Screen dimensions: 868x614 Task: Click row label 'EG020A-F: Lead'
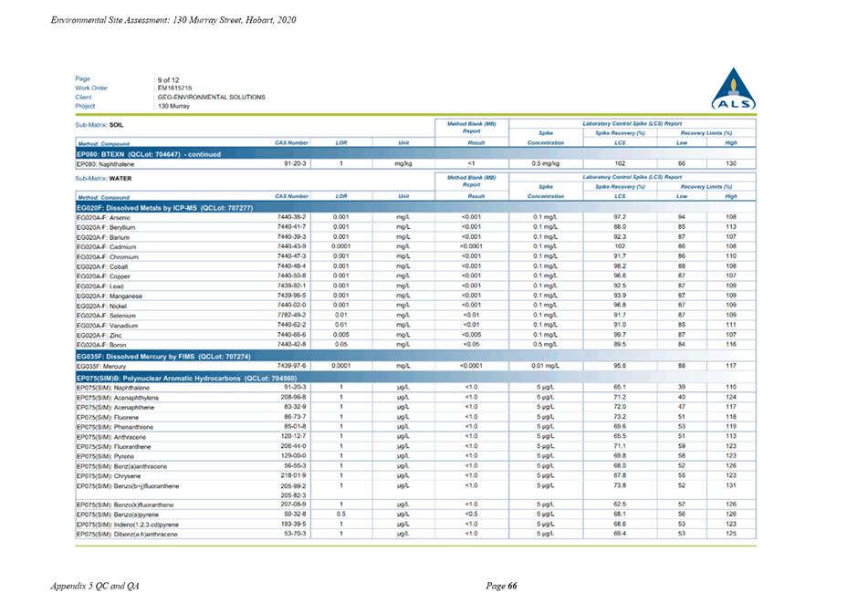tap(99, 286)
